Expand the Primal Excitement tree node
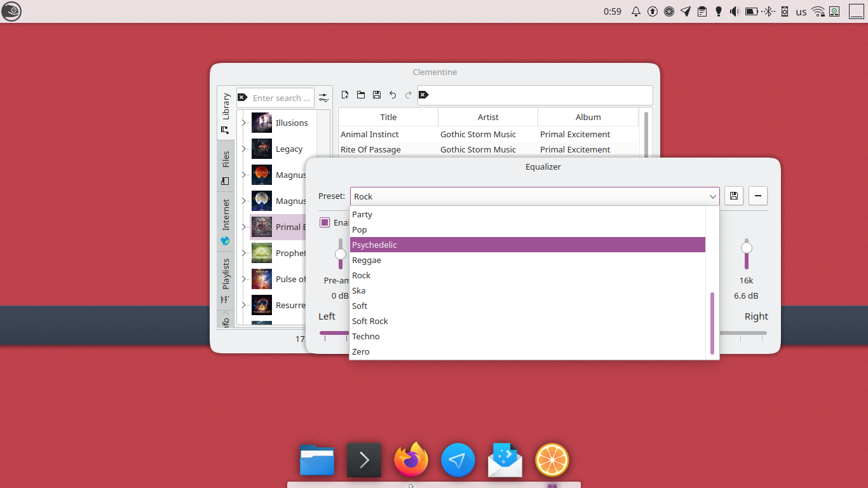Image resolution: width=868 pixels, height=488 pixels. click(243, 227)
